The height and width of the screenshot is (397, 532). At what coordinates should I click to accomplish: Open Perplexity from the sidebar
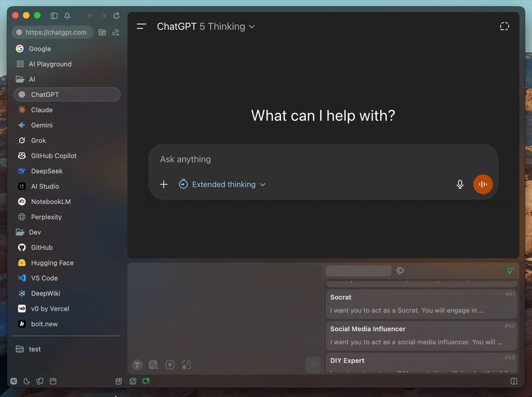(67, 216)
